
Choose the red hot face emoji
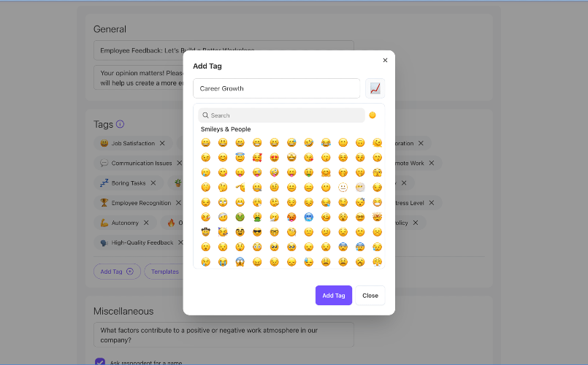[291, 217]
